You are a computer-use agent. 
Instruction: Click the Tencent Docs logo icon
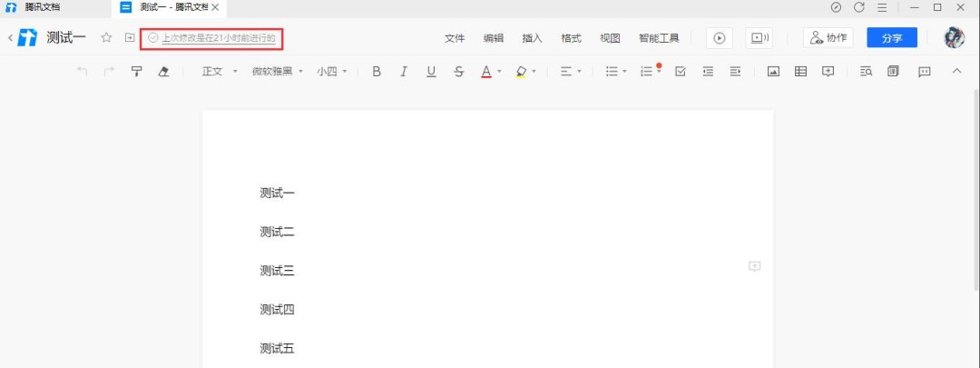[27, 37]
